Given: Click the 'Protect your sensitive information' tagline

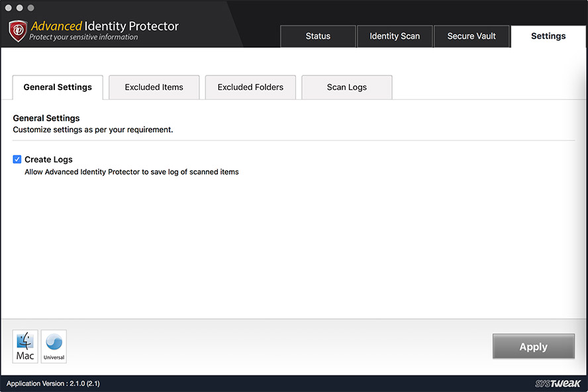Looking at the screenshot, I should 83,37.
